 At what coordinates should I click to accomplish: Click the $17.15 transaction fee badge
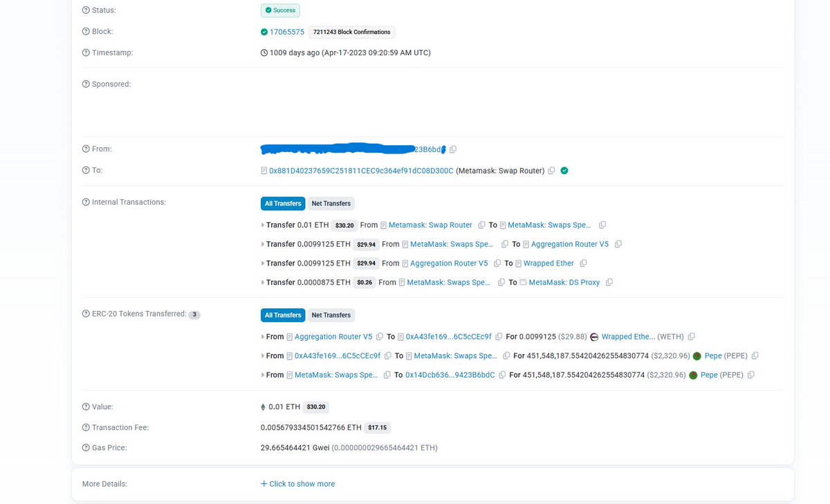pyautogui.click(x=378, y=428)
